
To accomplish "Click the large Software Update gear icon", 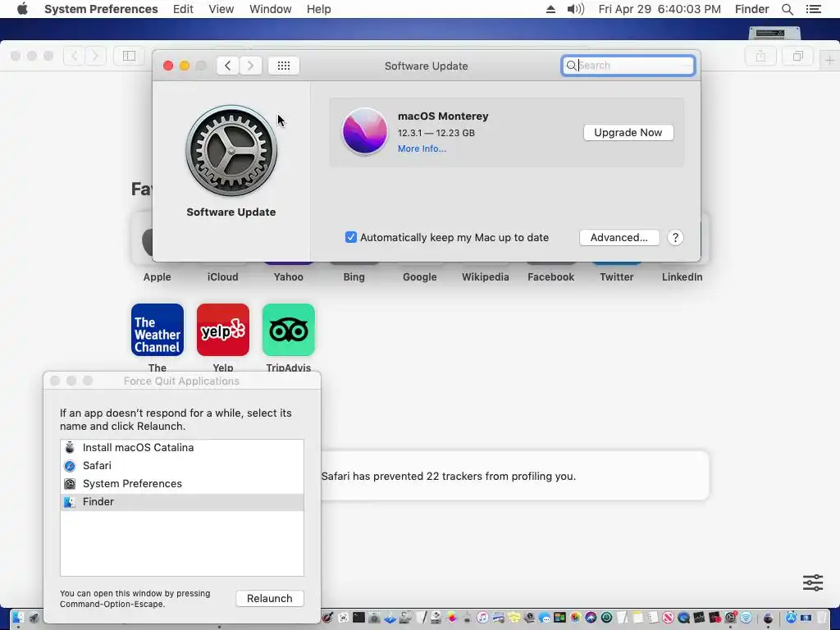I will [x=231, y=151].
